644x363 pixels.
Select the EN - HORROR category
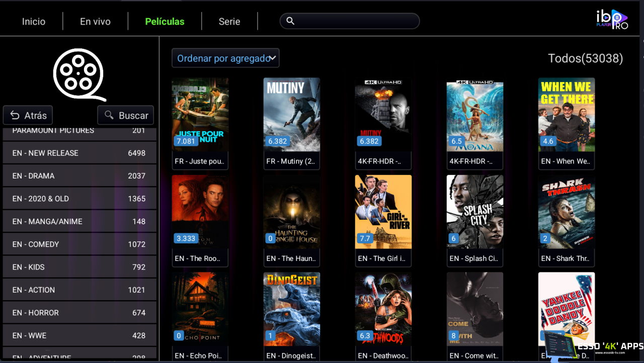click(x=79, y=312)
